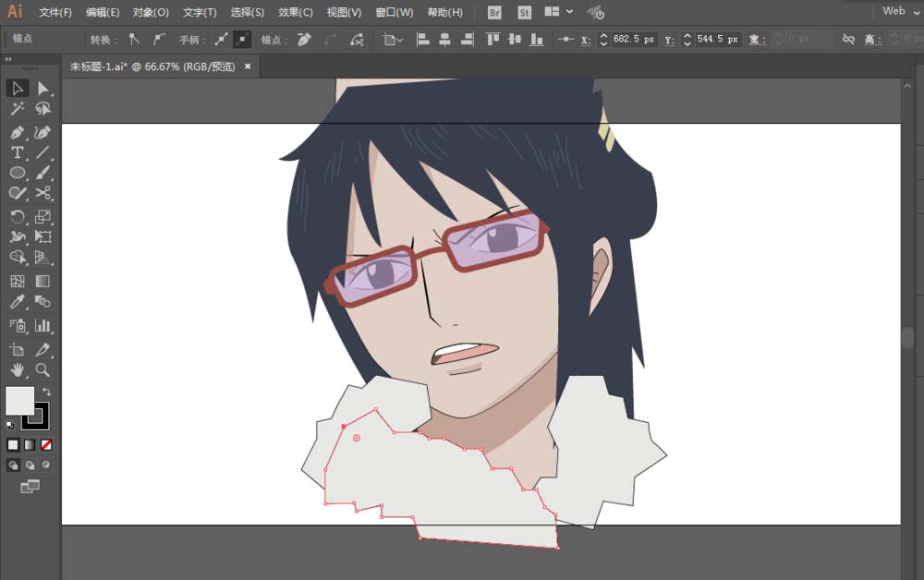The image size is (924, 580).
Task: Set paint type to solid Color
Action: click(13, 444)
